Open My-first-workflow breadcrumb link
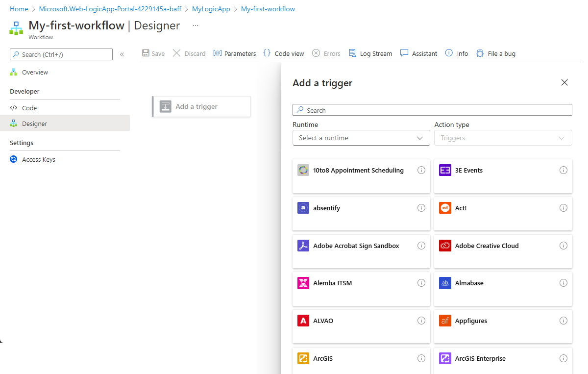 (268, 9)
